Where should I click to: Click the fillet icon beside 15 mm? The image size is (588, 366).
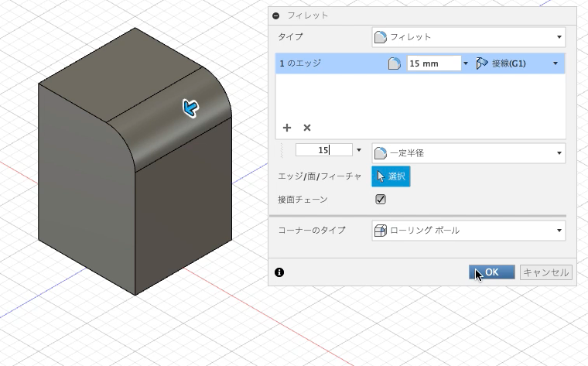[x=394, y=63]
